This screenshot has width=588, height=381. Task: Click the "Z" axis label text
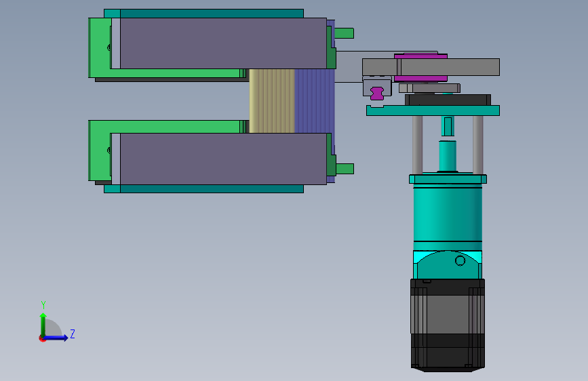coord(73,334)
